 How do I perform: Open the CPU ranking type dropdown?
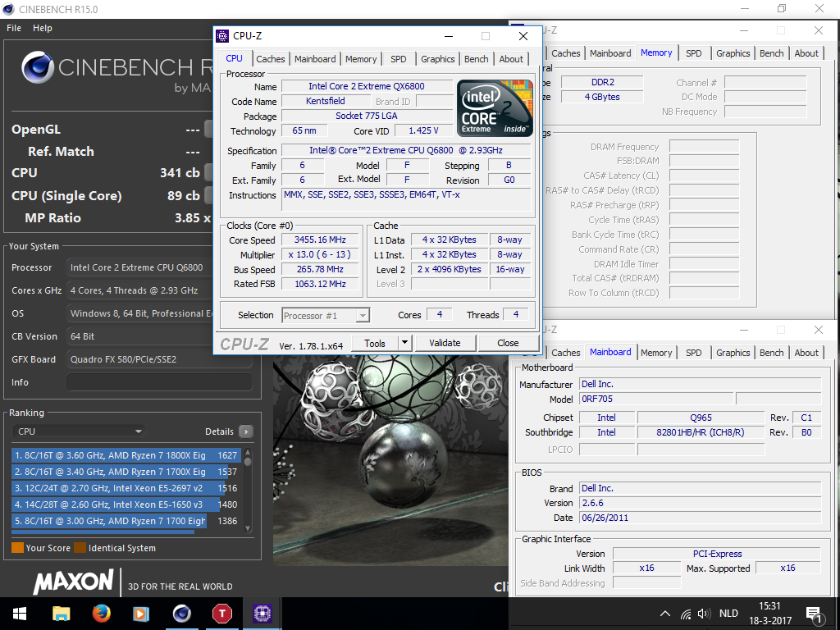click(x=79, y=431)
